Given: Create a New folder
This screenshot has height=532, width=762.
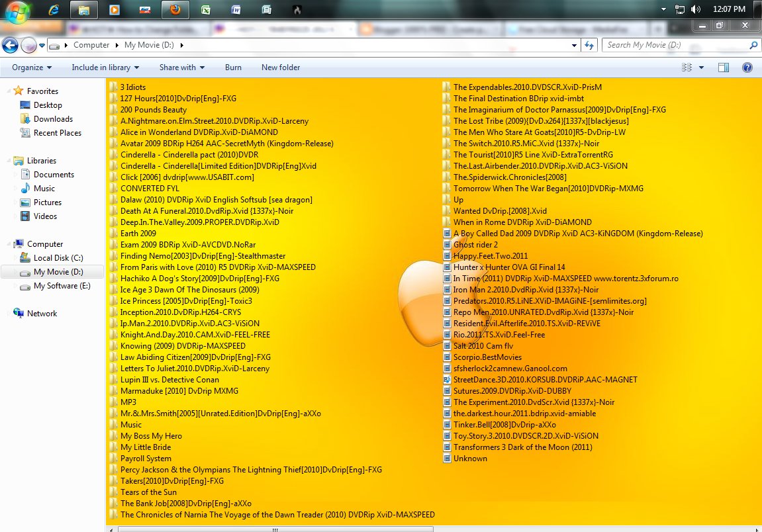Looking at the screenshot, I should [x=281, y=67].
